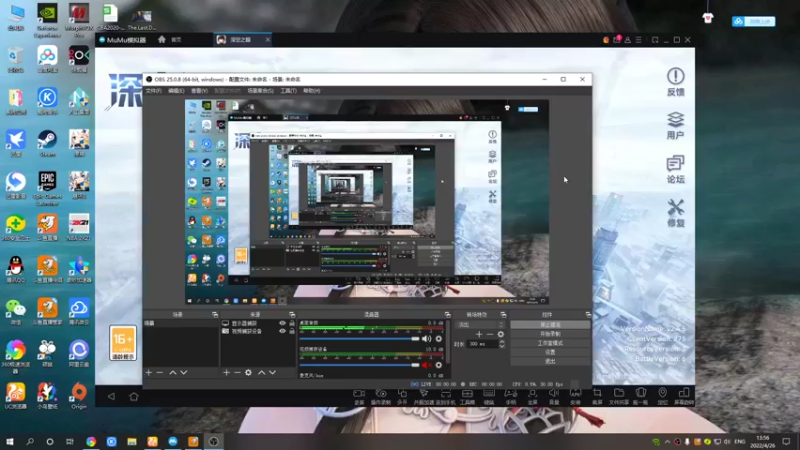Pop out the audio mixer dock panel
The height and width of the screenshot is (450, 800).
pos(447,315)
